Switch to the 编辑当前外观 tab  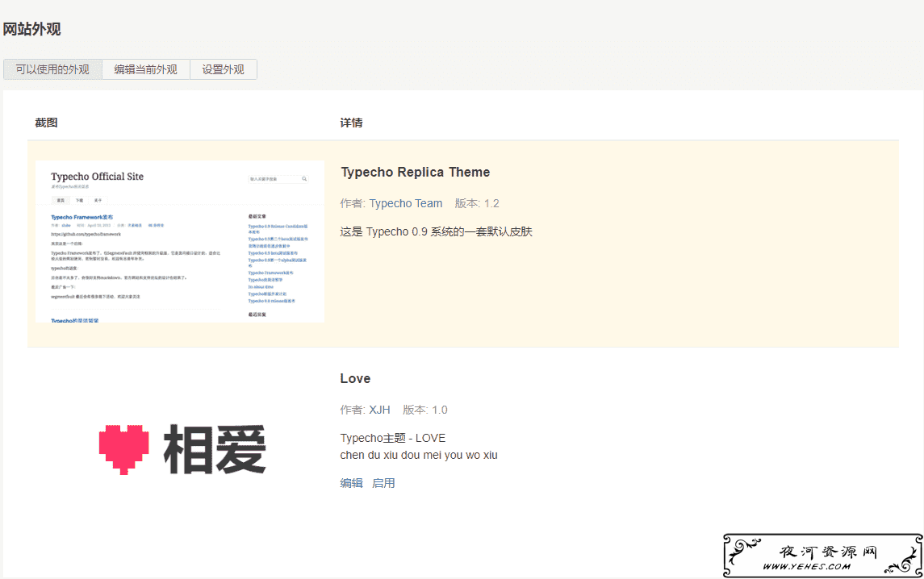(145, 69)
